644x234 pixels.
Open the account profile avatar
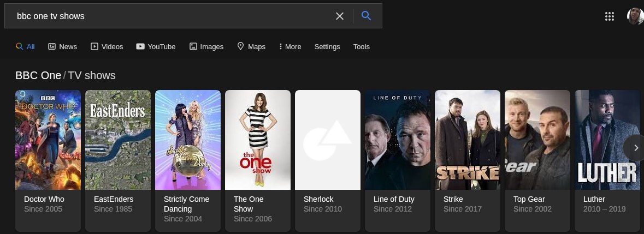point(635,16)
